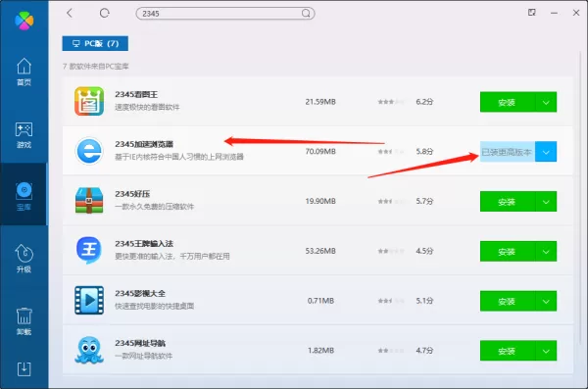The image size is (588, 389).
Task: Click the 一款永久免费的压缩软件 description
Action: (x=154, y=207)
